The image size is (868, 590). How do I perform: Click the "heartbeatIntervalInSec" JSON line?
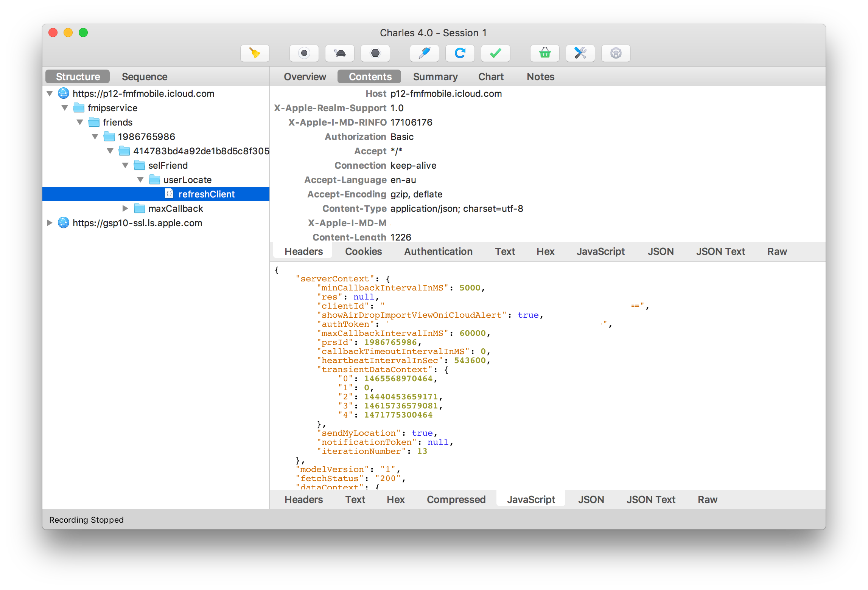pos(404,360)
